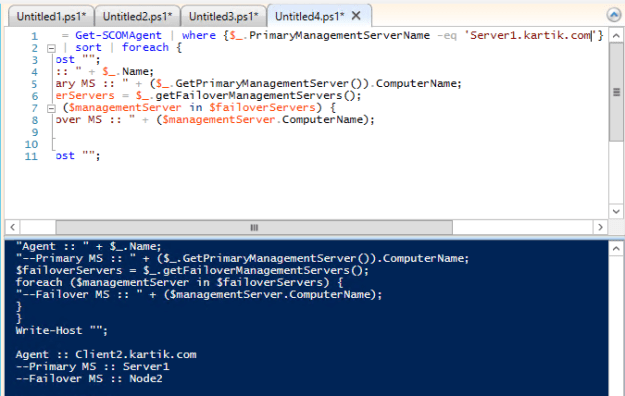Click the editor vertical scrollbar thumb
The width and height of the screenshot is (625, 396).
tap(616, 92)
